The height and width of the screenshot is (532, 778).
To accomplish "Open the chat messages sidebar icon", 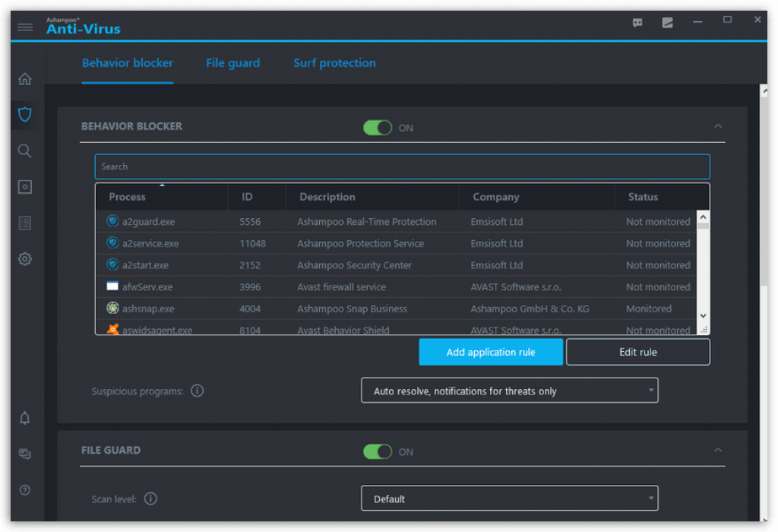I will click(25, 454).
